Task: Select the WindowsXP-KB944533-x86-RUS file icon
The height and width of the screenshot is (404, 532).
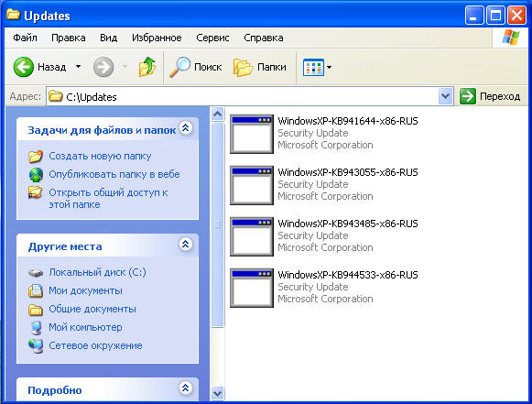Action: pyautogui.click(x=252, y=288)
